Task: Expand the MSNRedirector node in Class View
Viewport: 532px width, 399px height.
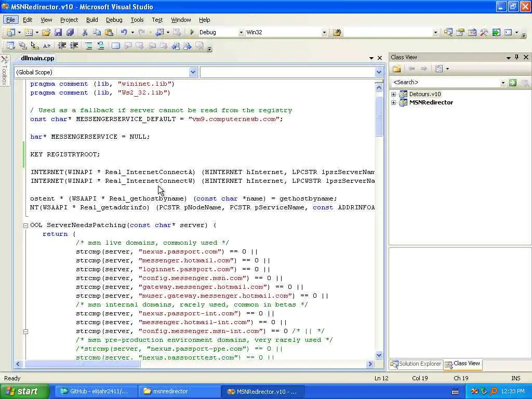Action: (x=393, y=102)
